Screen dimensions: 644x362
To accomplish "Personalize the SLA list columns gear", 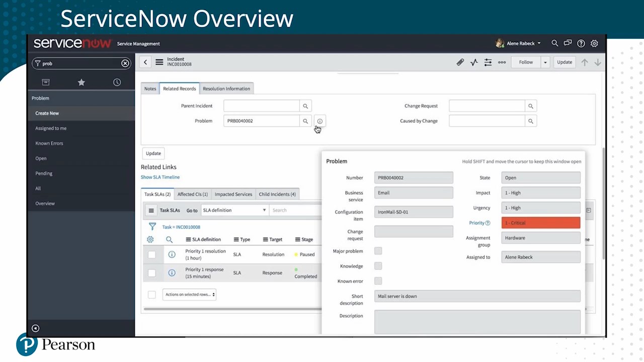I will tap(150, 240).
